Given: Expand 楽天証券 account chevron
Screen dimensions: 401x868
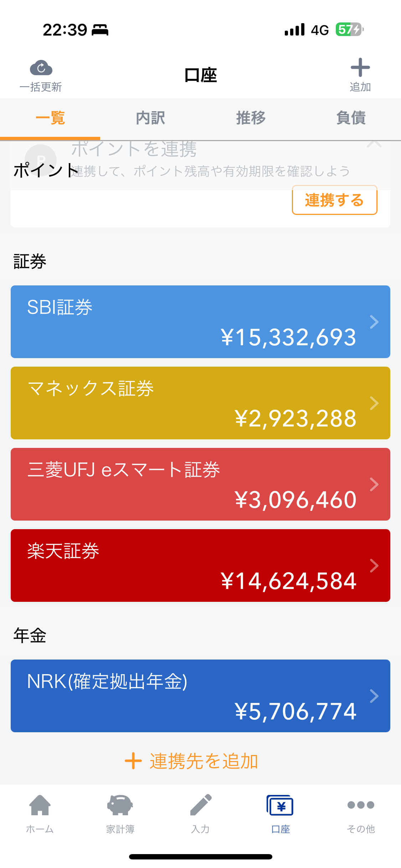Looking at the screenshot, I should 374,565.
